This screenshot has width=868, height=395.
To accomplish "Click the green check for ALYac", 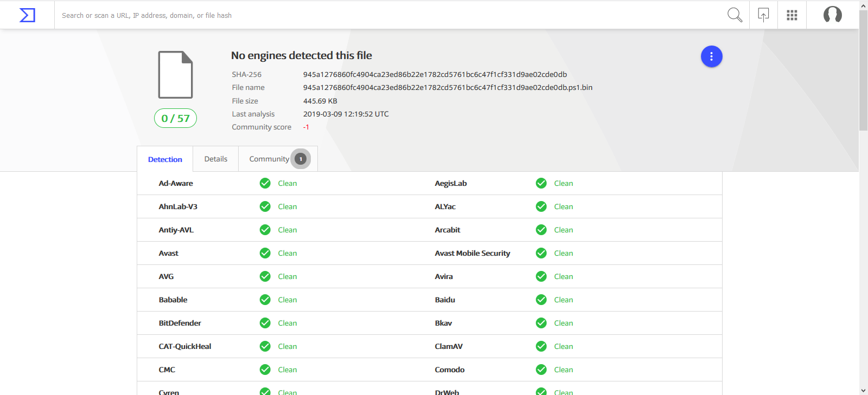I will [x=541, y=206].
